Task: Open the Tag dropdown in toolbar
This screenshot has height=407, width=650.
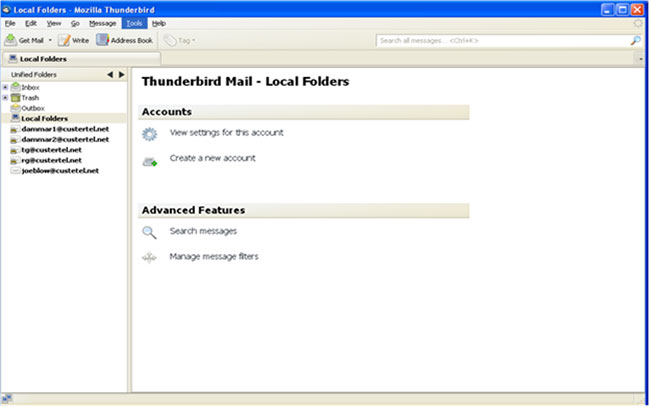Action: (x=179, y=40)
